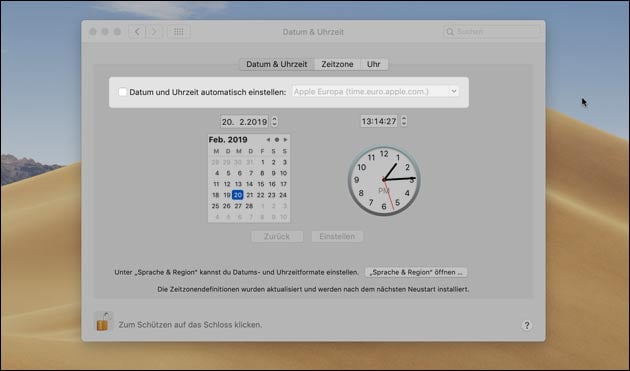Select day 25 in February calendar
This screenshot has height=371, width=630.
pyautogui.click(x=215, y=206)
